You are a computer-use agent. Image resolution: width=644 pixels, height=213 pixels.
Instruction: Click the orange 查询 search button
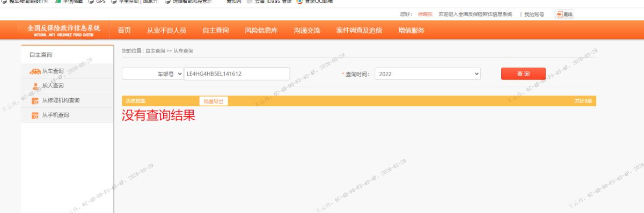tap(523, 74)
